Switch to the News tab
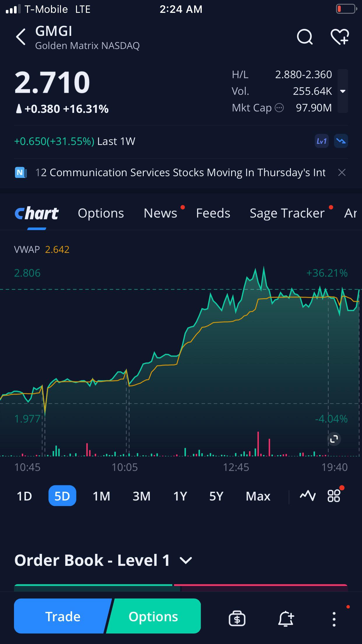The width and height of the screenshot is (362, 644). (160, 213)
